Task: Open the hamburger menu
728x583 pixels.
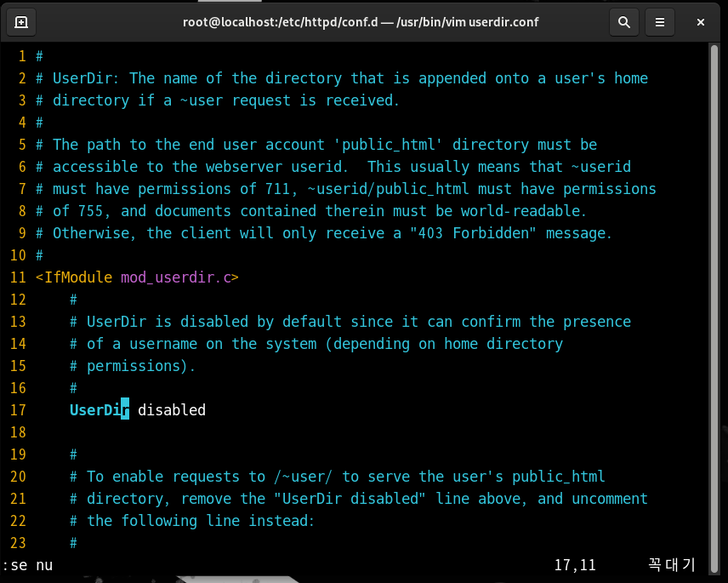Action: [659, 22]
